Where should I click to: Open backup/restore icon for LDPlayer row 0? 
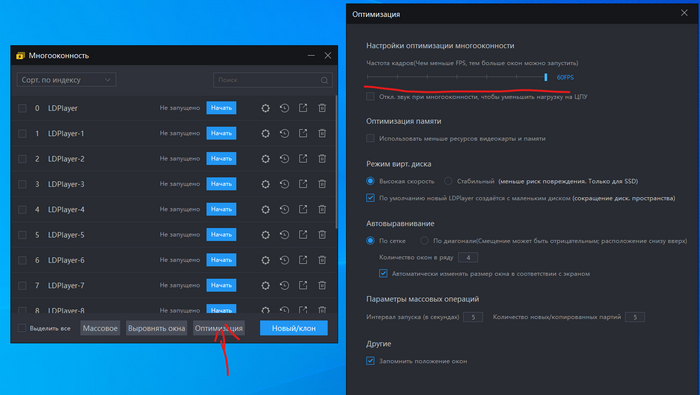[x=284, y=108]
